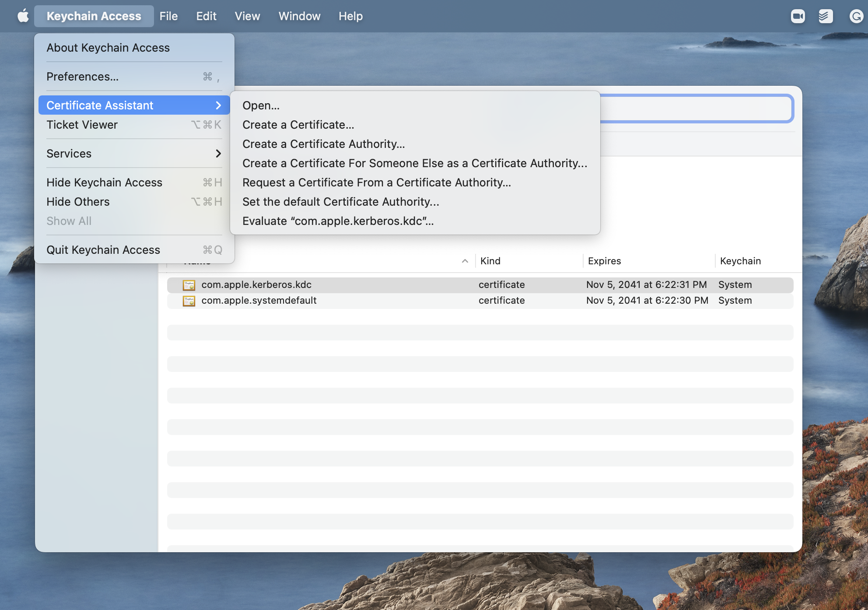
Task: Click the Keychain column header
Action: pos(740,261)
